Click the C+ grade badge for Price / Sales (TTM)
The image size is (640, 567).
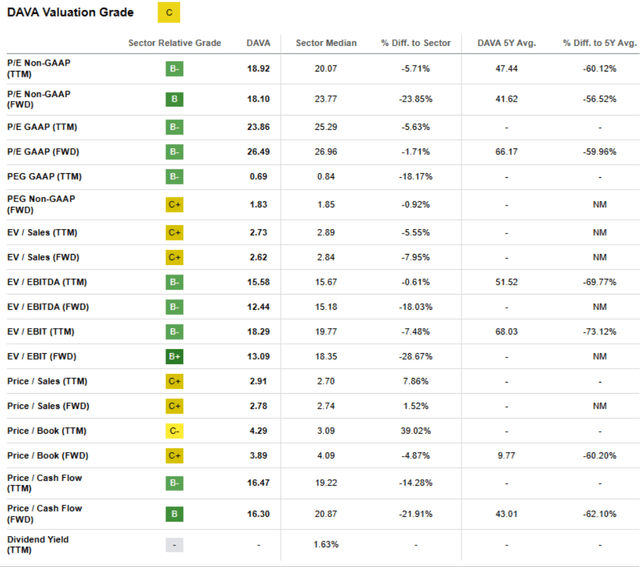[174, 381]
